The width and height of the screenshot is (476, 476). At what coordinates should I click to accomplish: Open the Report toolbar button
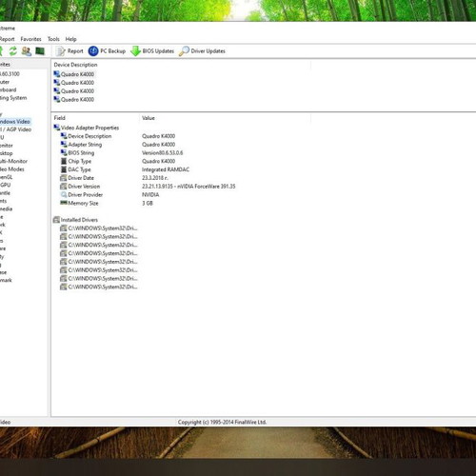[x=69, y=51]
